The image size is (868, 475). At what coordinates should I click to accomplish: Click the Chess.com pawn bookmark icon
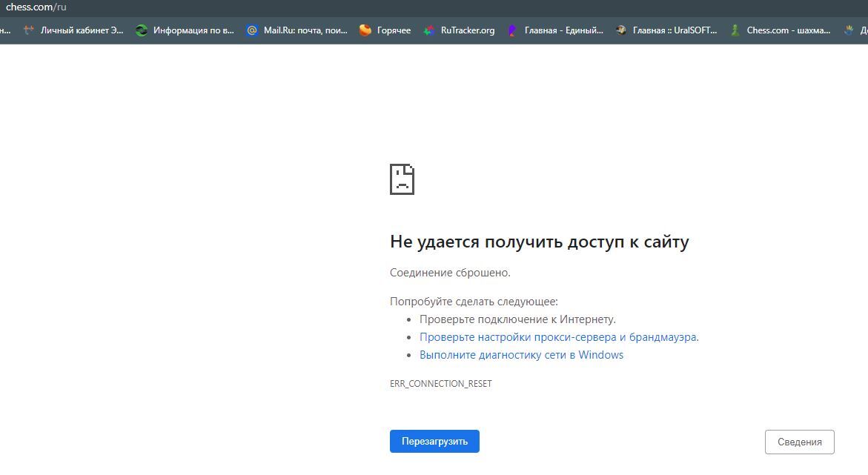pyautogui.click(x=735, y=30)
